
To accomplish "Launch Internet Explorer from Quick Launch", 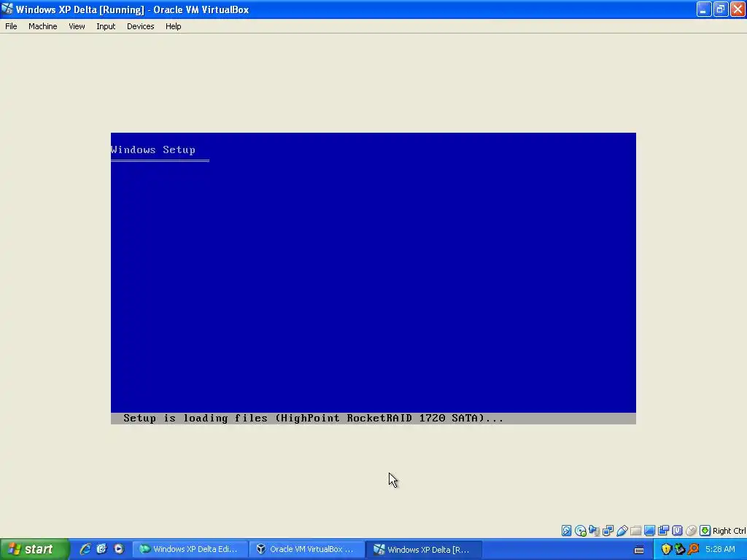I will tap(85, 549).
